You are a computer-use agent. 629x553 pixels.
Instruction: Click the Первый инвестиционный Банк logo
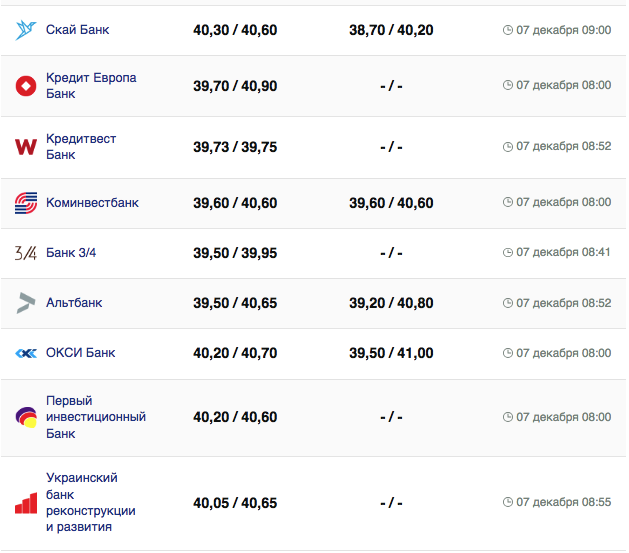[26, 417]
